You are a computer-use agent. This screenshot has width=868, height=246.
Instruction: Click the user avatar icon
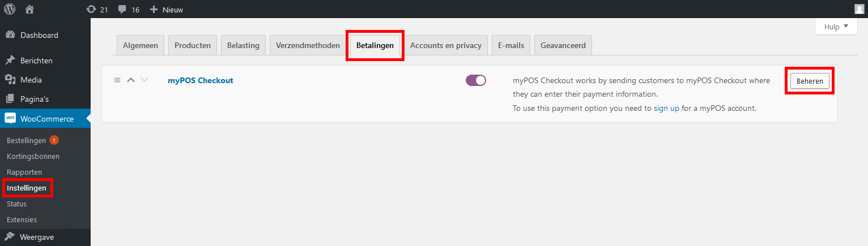tap(859, 9)
